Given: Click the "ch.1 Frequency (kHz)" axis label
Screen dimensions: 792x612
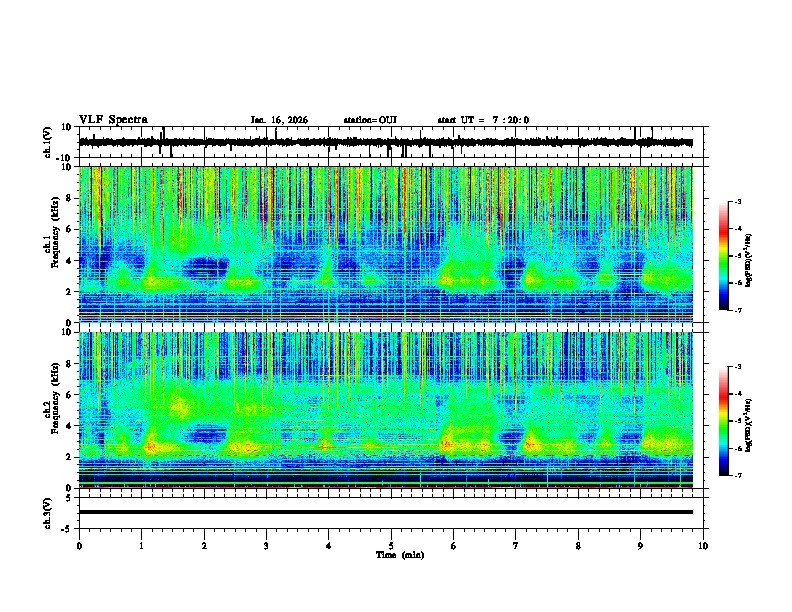Looking at the screenshot, I should coord(52,244).
